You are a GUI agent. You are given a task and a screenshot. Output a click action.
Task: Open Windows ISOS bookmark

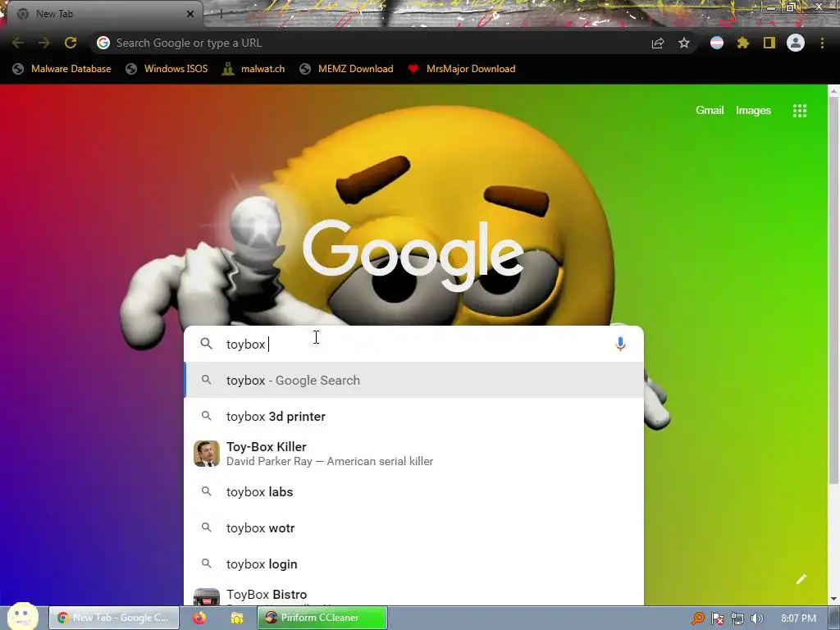click(167, 69)
